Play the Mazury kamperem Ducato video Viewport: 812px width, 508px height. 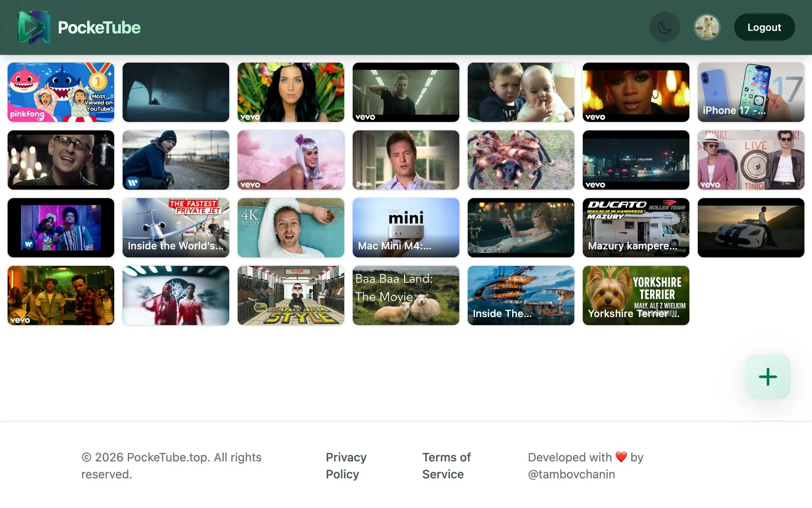pos(636,227)
